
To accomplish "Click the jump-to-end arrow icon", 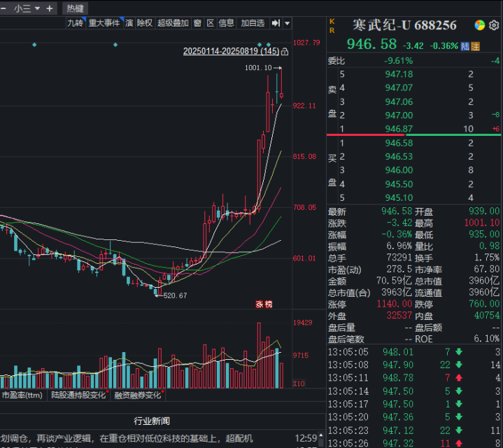I will [x=276, y=23].
